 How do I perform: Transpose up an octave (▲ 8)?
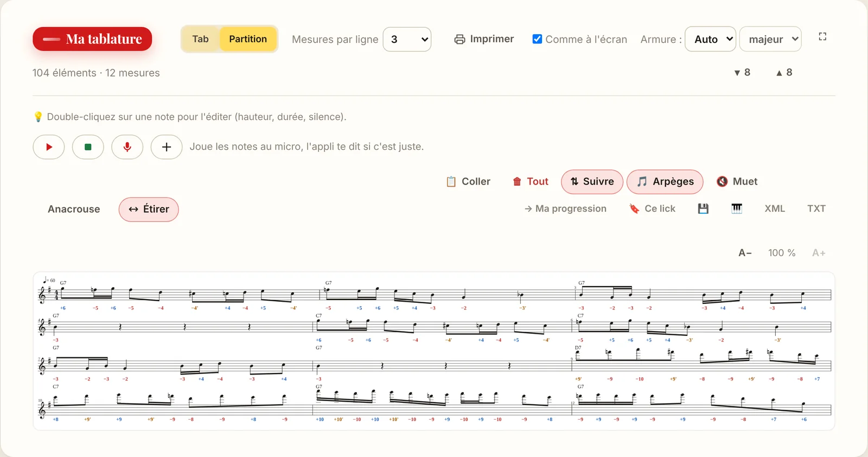tap(784, 73)
